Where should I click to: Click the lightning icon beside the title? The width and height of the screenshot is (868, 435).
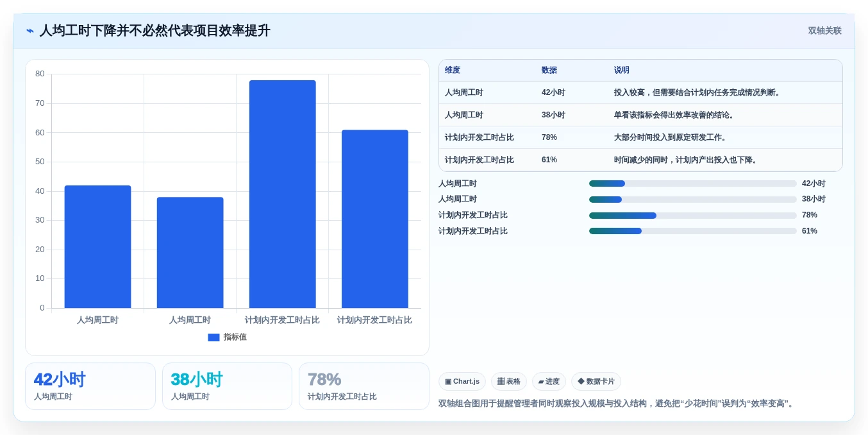point(30,31)
